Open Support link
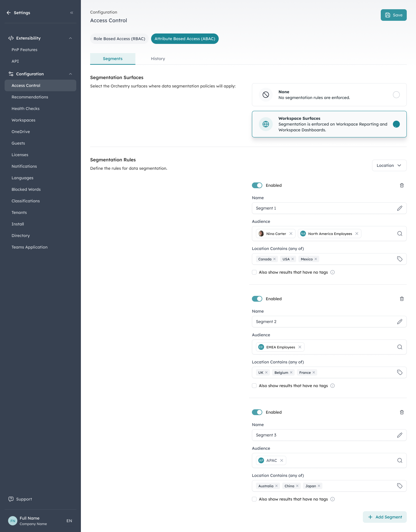Image resolution: width=416 pixels, height=532 pixels. coord(20,499)
